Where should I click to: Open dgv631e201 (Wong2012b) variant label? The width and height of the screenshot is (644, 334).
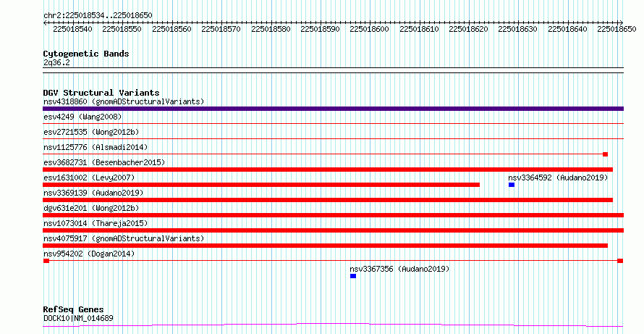(91, 208)
